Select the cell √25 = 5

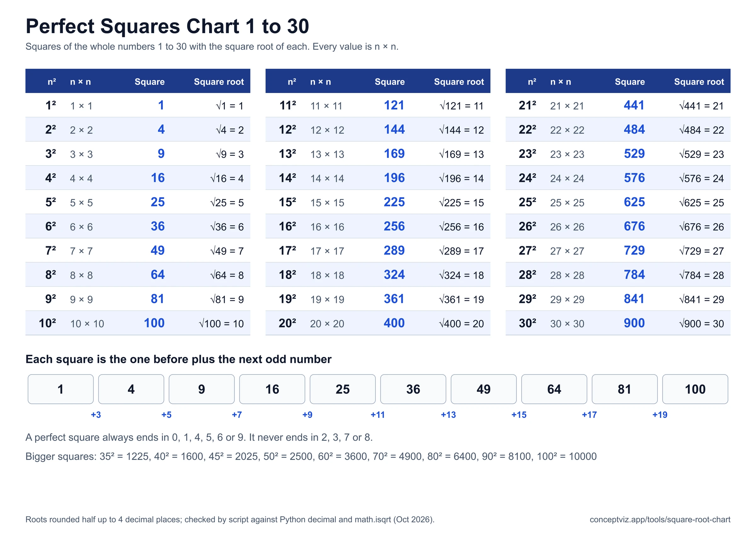(x=227, y=203)
